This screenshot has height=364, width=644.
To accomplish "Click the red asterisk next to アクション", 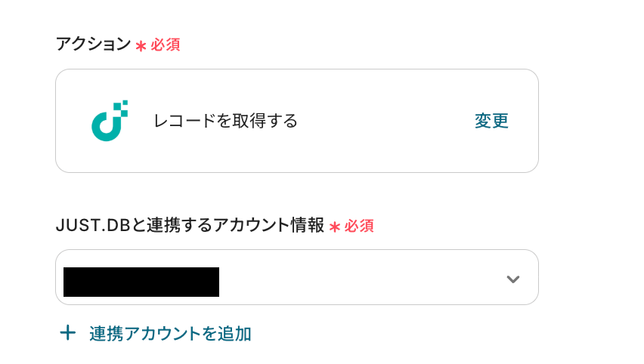I will pos(141,46).
